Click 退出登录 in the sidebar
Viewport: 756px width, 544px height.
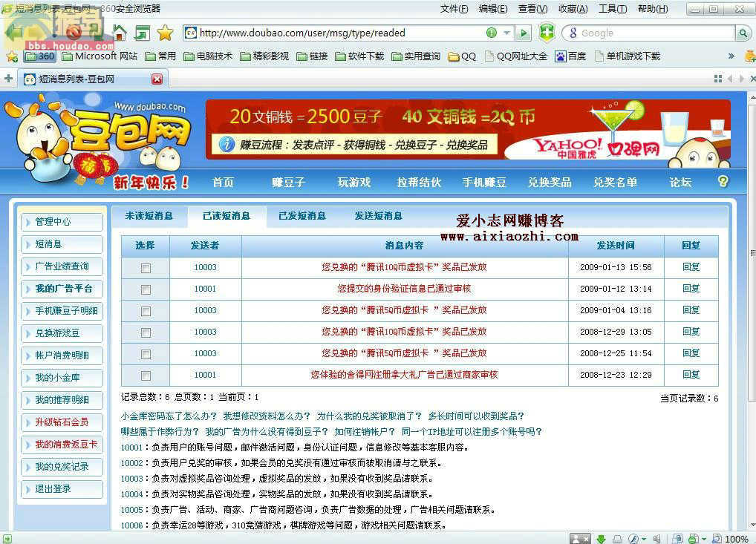pyautogui.click(x=62, y=489)
